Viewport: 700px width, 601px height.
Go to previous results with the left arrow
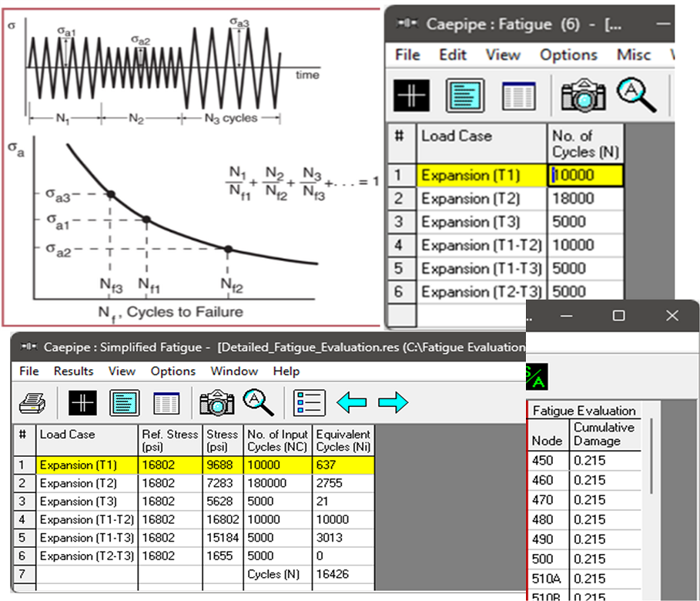click(x=352, y=402)
